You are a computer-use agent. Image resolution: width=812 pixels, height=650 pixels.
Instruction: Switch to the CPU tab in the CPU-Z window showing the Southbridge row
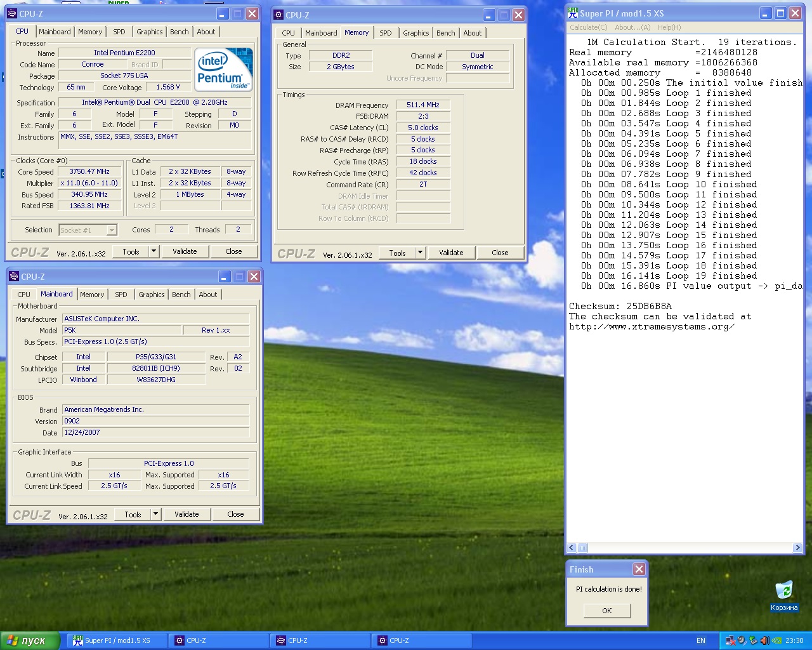point(24,295)
